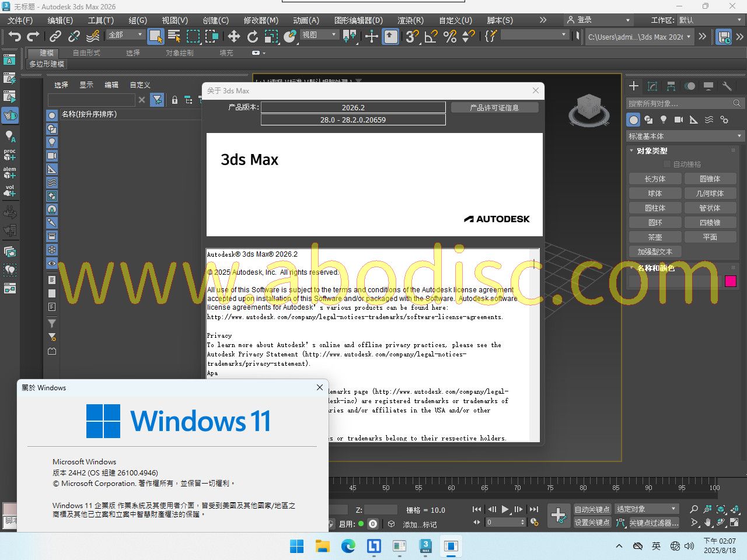Screen dimensions: 747x560
Task: Open the 编辑(E) menu
Action: pyautogui.click(x=60, y=20)
